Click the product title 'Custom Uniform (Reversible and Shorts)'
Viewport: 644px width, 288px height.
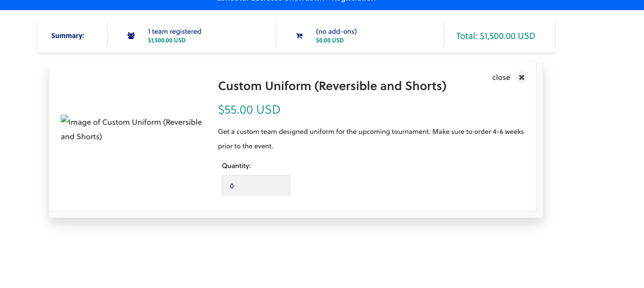pos(332,86)
